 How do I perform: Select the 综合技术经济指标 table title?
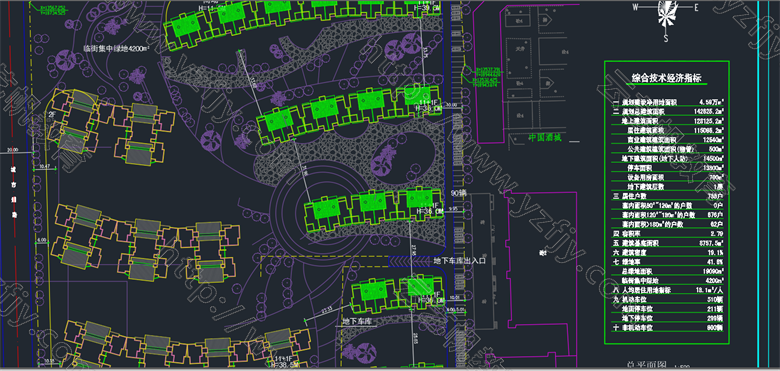click(666, 78)
